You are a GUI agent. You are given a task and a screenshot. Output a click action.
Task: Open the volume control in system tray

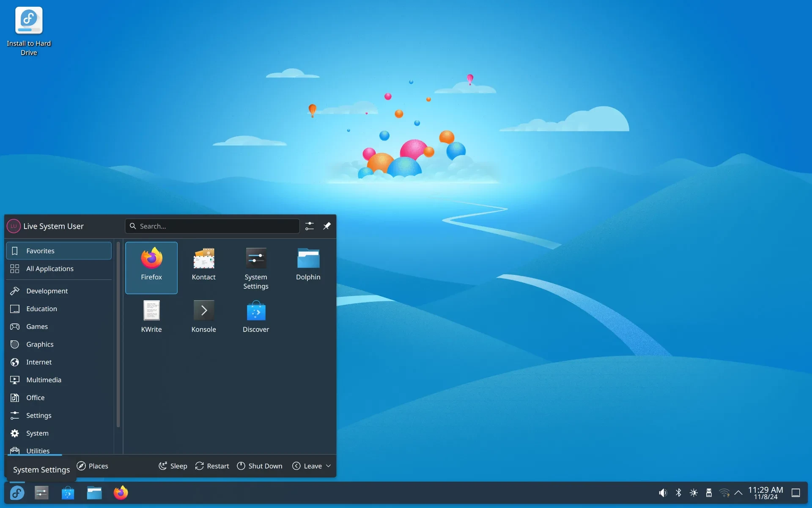(x=663, y=493)
